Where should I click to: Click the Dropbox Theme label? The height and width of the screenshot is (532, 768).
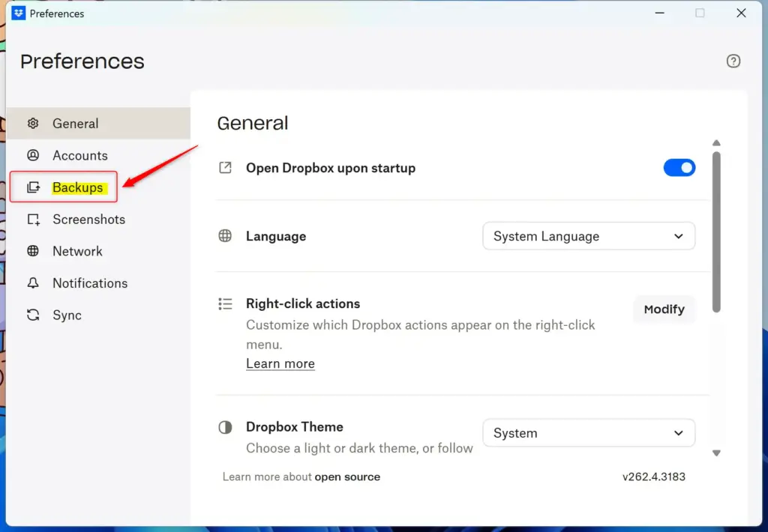coord(294,427)
